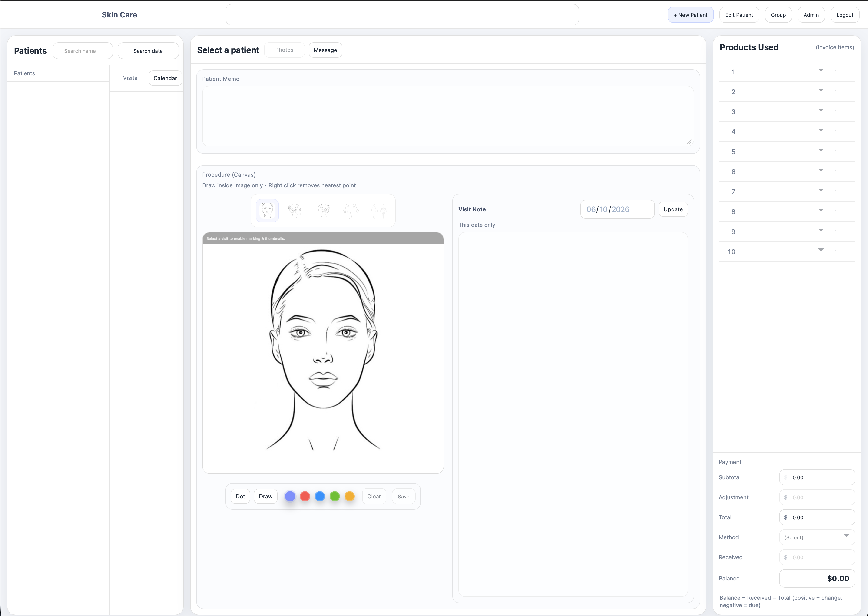Edit quantity field for product row 1

[842, 72]
